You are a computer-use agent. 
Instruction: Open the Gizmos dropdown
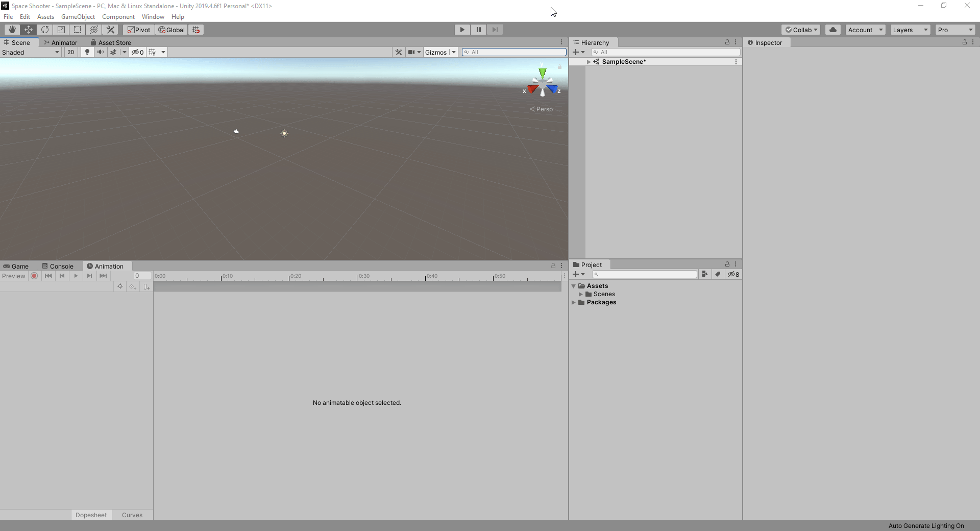coord(440,52)
